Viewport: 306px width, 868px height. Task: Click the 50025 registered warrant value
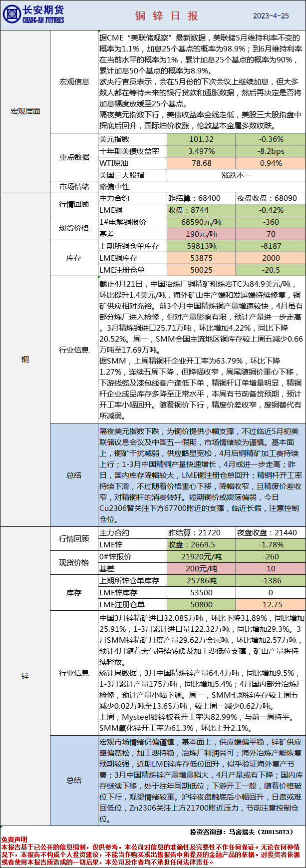[x=201, y=270]
